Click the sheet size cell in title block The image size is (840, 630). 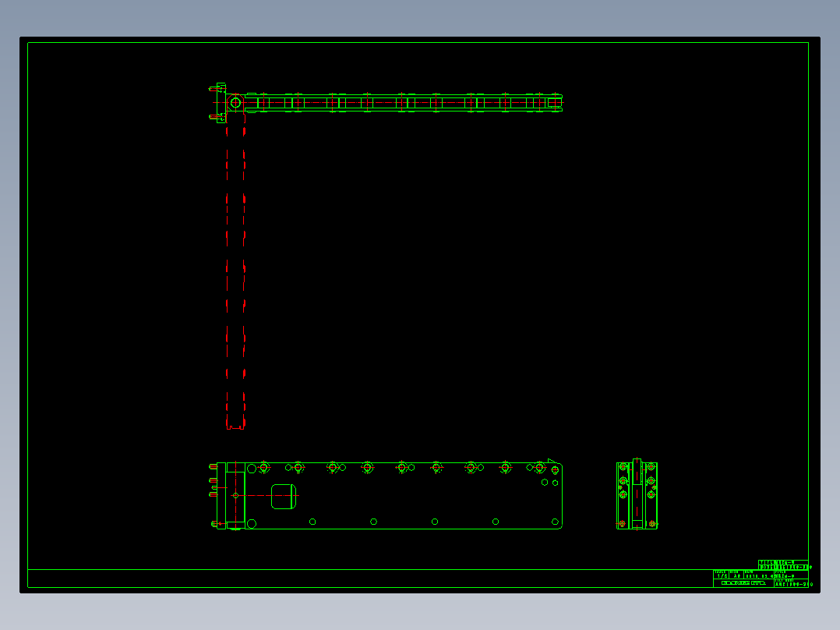736,574
